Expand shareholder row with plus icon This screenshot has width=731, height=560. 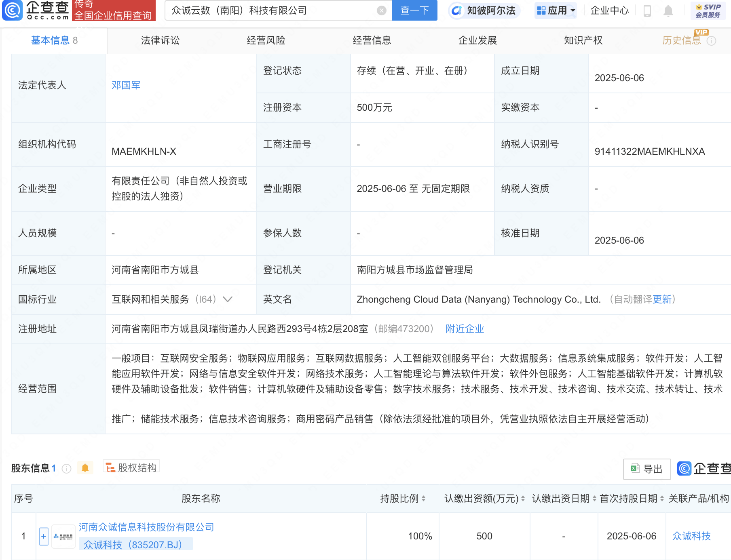(x=44, y=537)
